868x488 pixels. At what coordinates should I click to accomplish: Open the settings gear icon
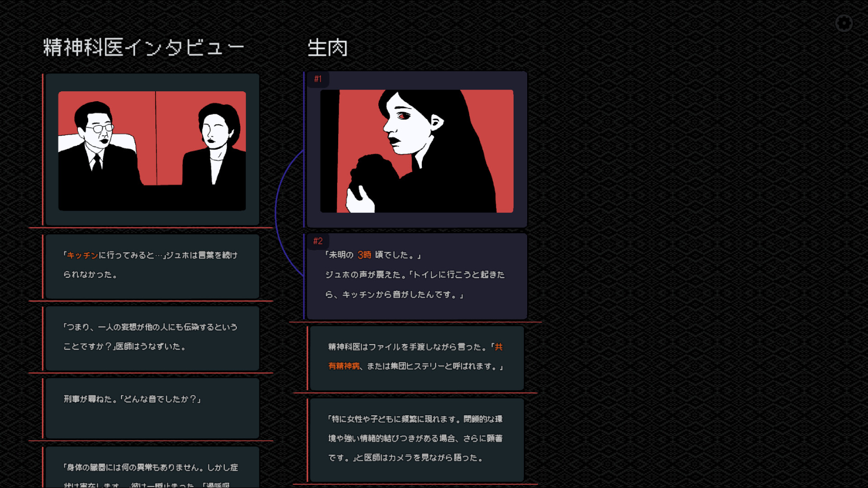click(x=844, y=23)
